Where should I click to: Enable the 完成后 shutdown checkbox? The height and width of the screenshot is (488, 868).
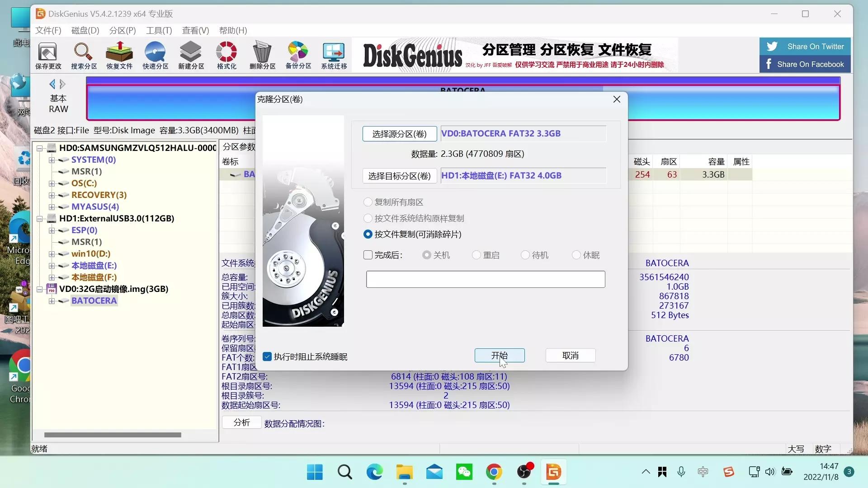coord(367,255)
